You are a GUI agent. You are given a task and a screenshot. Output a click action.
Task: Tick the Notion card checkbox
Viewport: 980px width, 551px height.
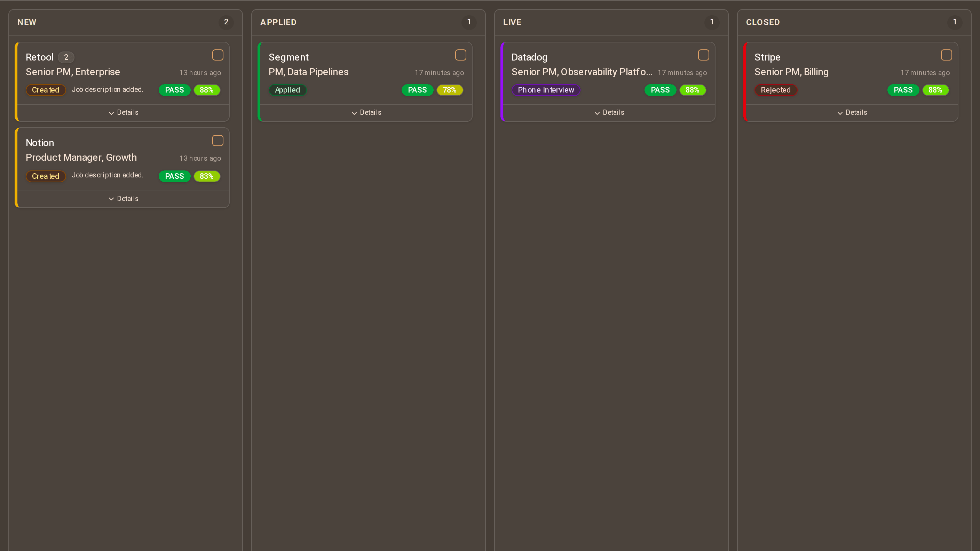218,141
